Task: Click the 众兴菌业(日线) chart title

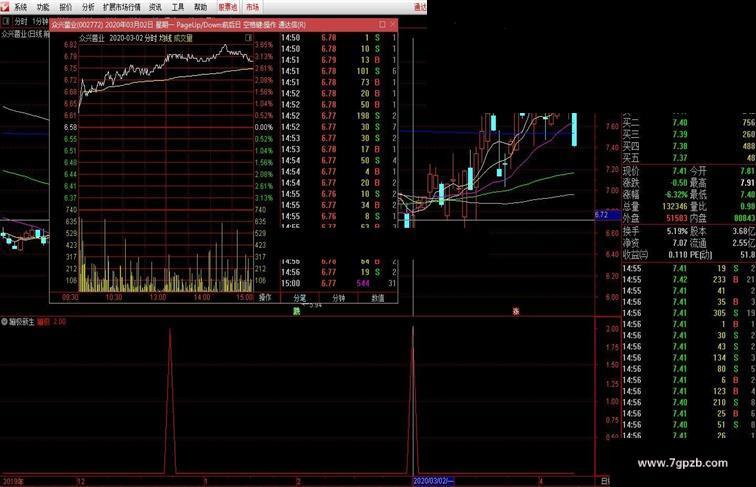Action: (25, 34)
